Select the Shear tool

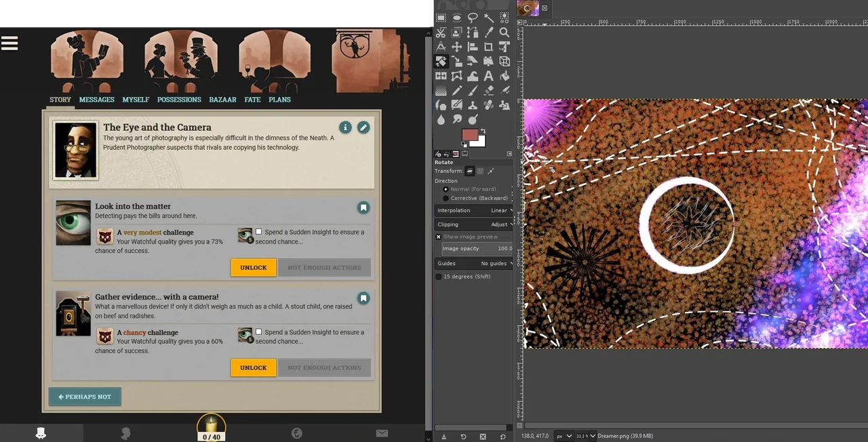click(473, 62)
